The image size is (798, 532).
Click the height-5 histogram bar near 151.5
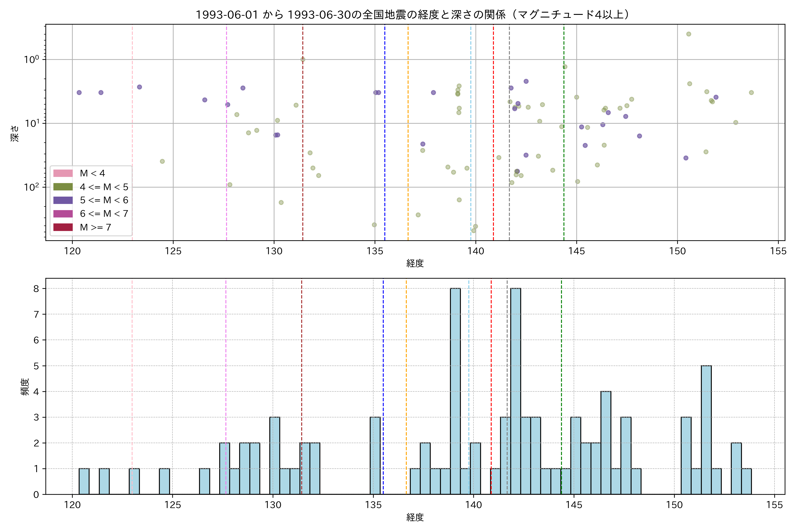click(706, 430)
